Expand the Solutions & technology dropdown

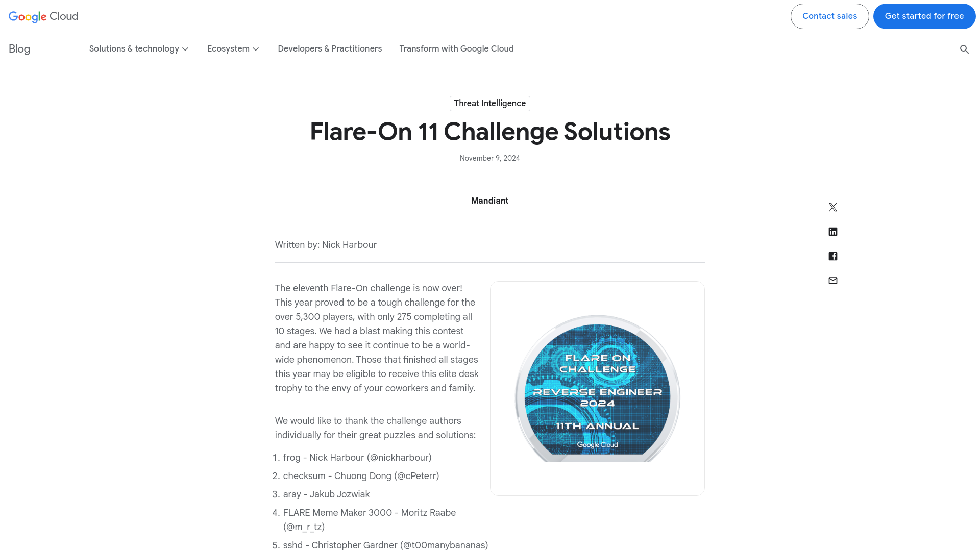(139, 48)
